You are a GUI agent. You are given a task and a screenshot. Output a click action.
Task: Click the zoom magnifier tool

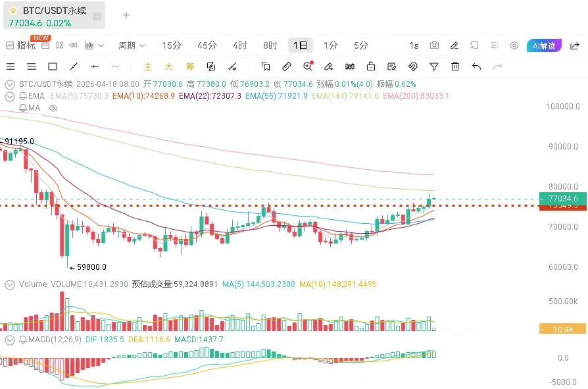pos(308,66)
